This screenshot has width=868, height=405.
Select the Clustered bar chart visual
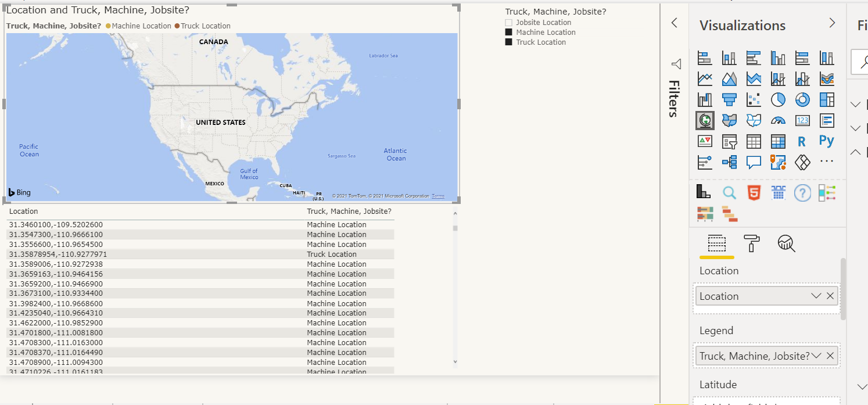click(754, 58)
